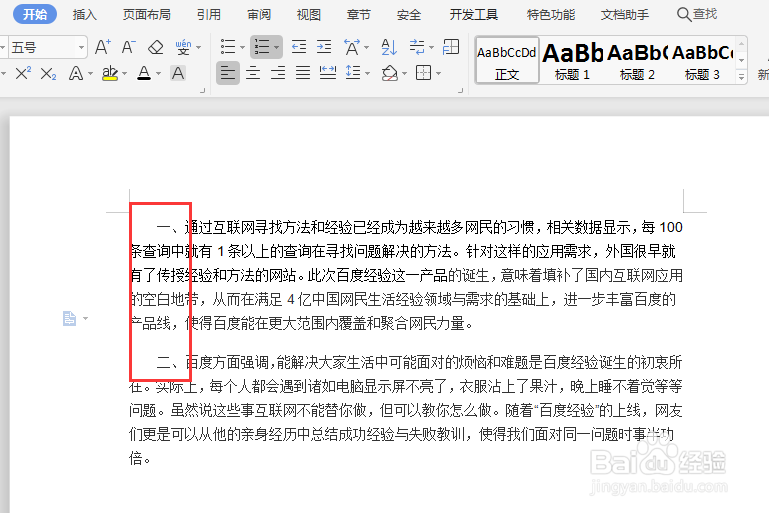Image resolution: width=769 pixels, height=513 pixels.
Task: Click the Chinese layout icon
Action: [352, 47]
